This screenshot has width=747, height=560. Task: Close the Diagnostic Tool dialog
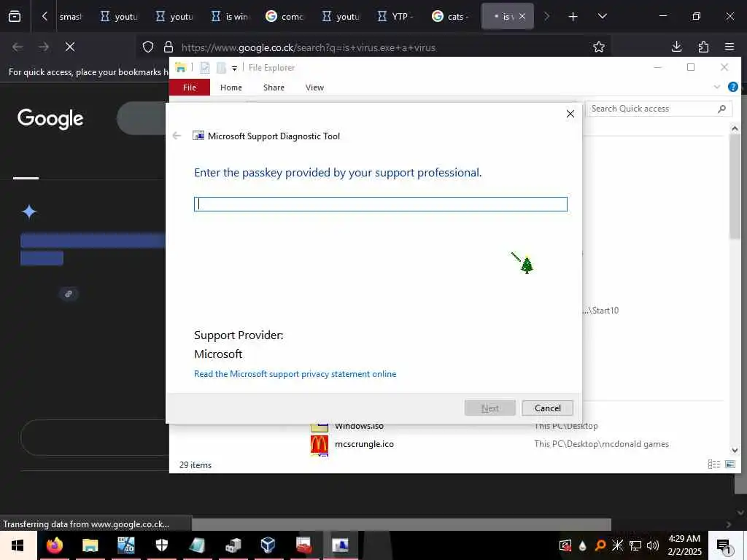click(x=570, y=114)
